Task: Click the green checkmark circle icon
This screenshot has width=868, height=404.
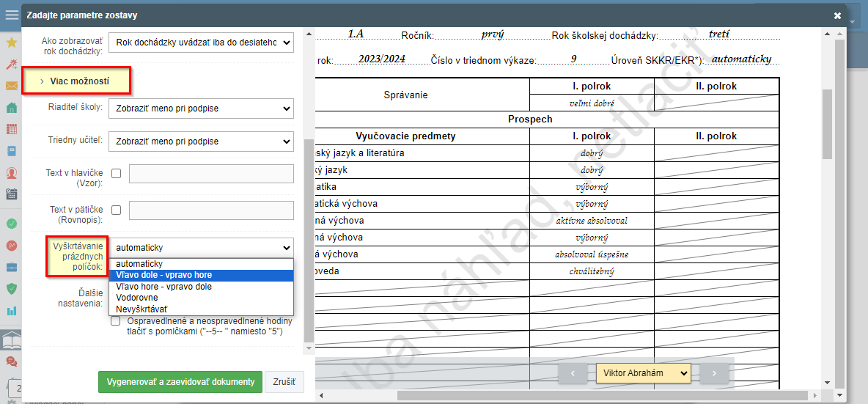Action: tap(11, 224)
